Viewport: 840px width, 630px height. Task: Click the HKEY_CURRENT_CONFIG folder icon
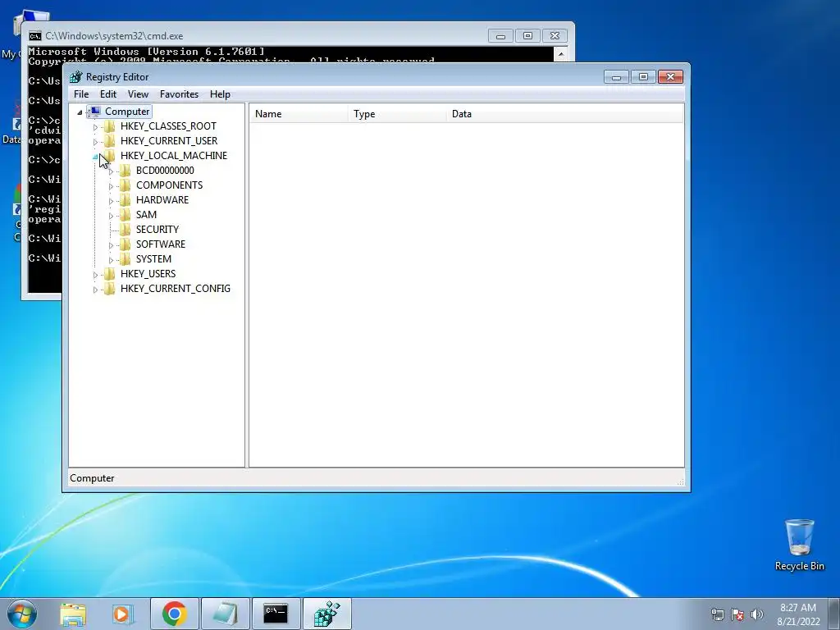tap(109, 288)
